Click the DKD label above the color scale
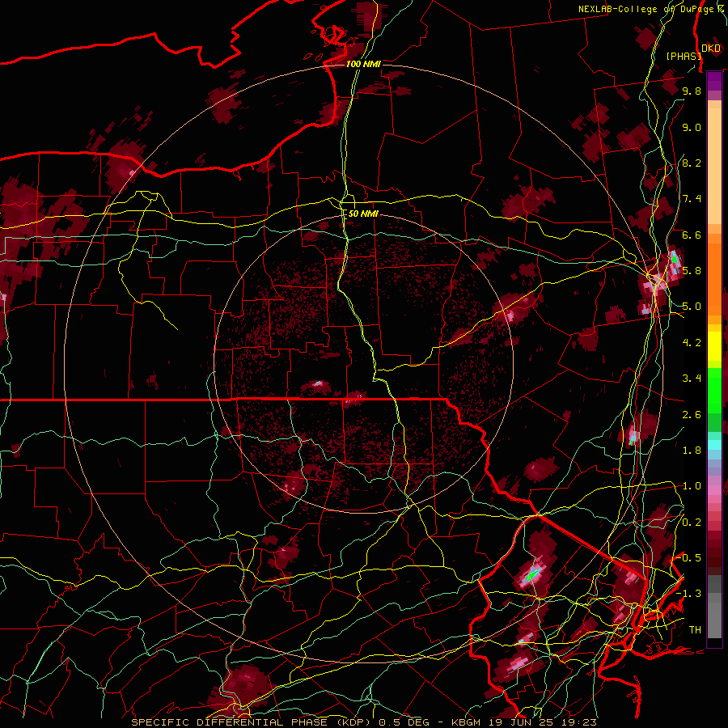Image resolution: width=728 pixels, height=728 pixels. click(711, 49)
